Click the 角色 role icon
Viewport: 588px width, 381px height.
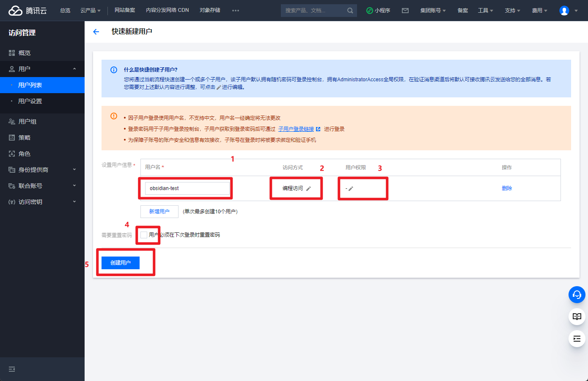coord(12,154)
